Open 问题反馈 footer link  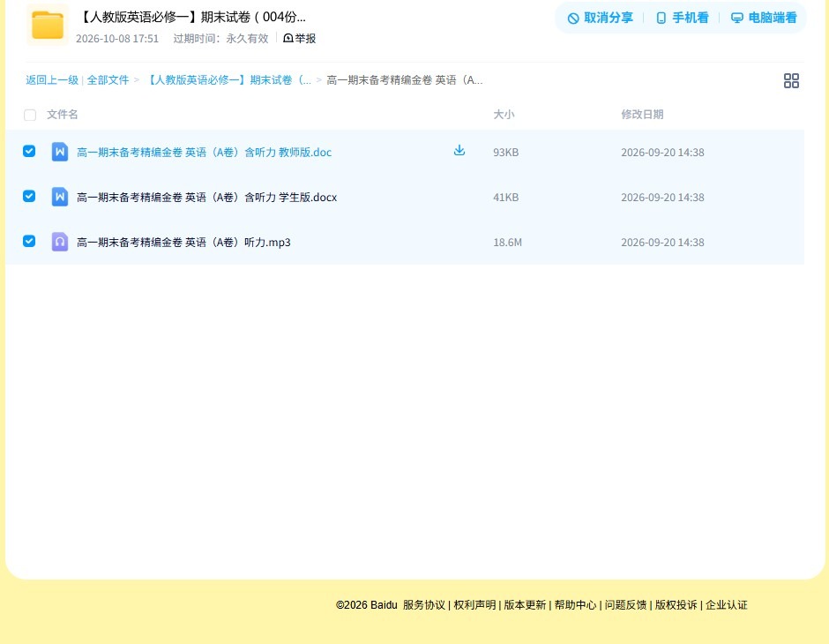click(626, 605)
